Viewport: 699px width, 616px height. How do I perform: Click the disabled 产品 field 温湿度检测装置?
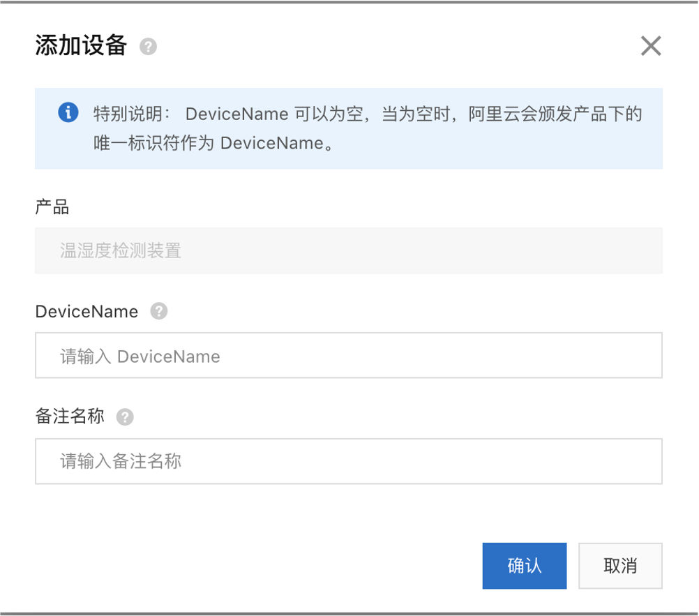349,250
